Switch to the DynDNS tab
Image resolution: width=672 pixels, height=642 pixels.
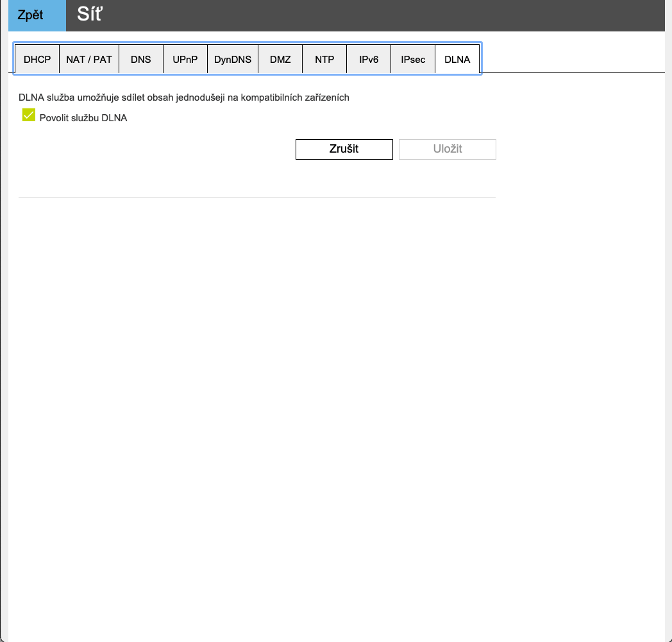[x=233, y=59]
